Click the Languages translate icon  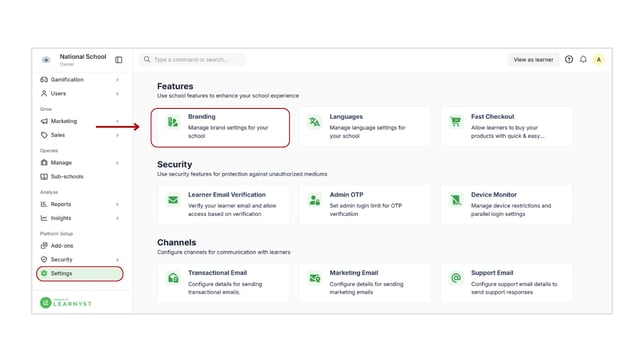(315, 122)
